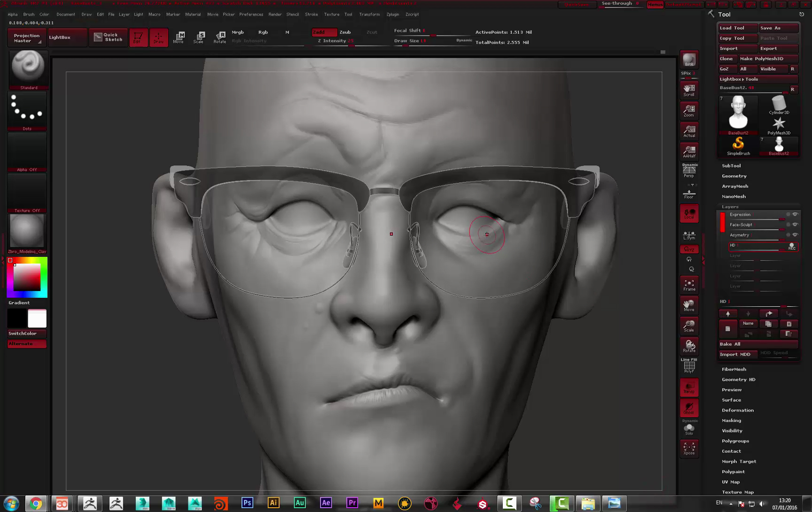Toggle visibility of Face-Sculpt layer
The image size is (812, 512).
tap(795, 225)
